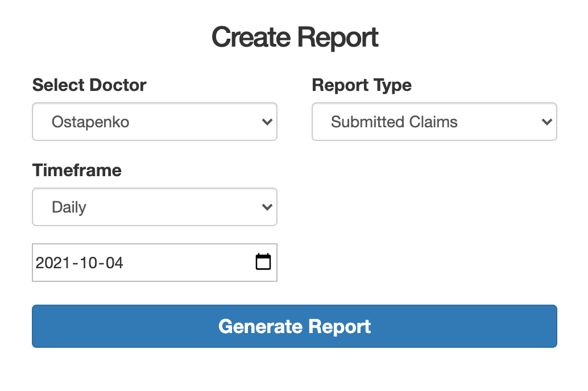
Task: Click the chevron arrow on Timeframe box
Action: [267, 207]
